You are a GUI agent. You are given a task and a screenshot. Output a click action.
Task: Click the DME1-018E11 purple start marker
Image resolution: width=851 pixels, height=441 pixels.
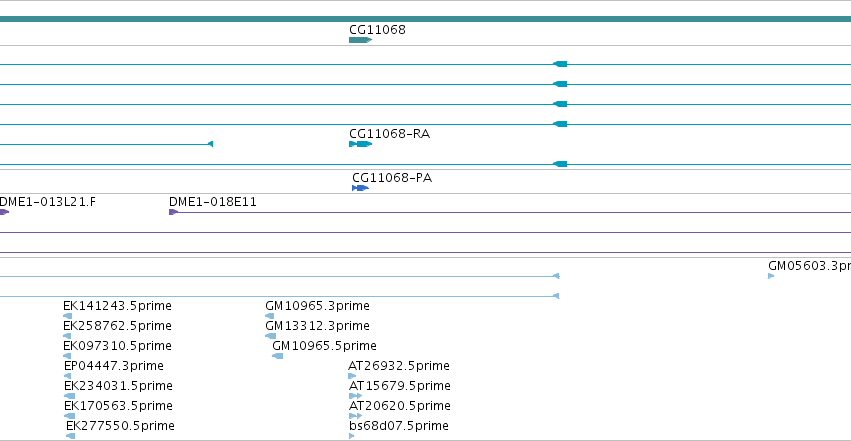pyautogui.click(x=174, y=212)
